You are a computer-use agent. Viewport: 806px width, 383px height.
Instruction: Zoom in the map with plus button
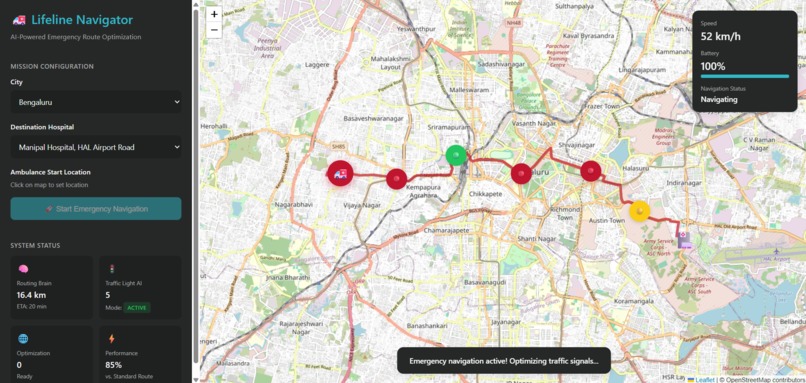tap(214, 14)
